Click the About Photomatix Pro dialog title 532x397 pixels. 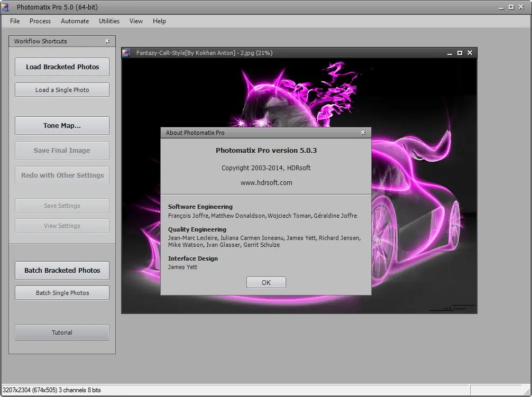[195, 133]
